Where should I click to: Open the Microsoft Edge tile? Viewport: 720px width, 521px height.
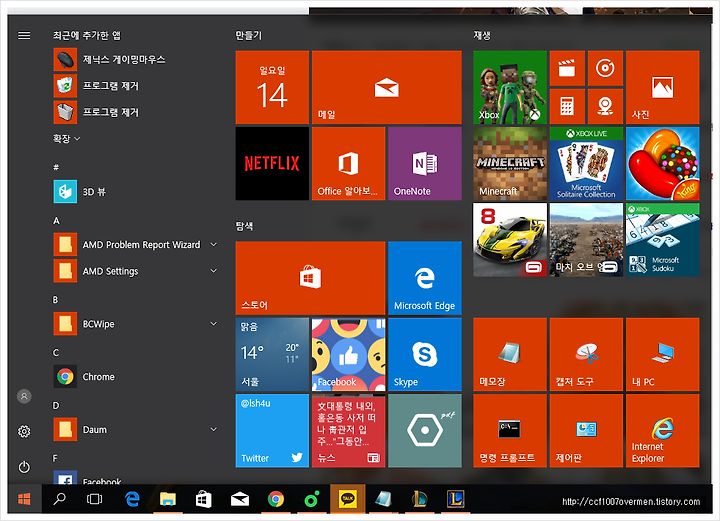coord(425,278)
